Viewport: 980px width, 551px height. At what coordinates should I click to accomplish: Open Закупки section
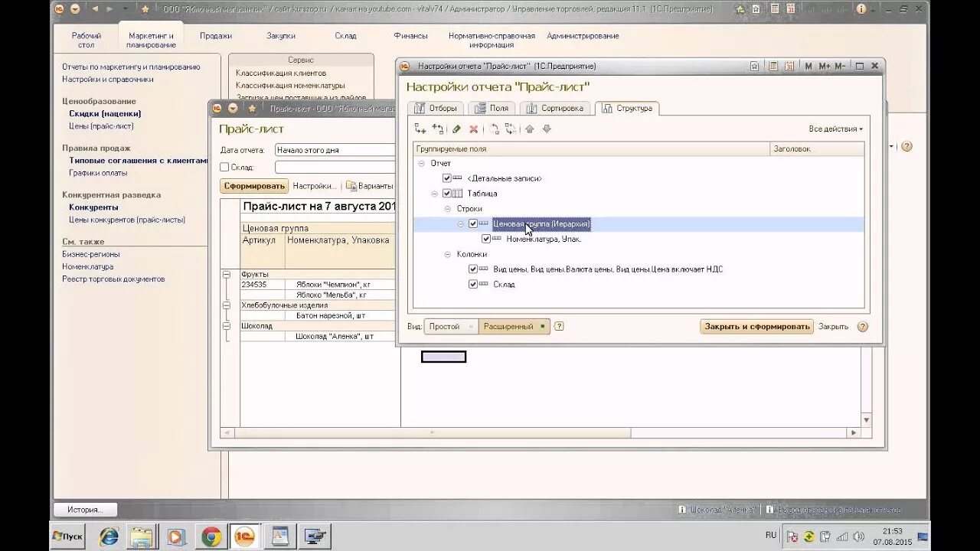tap(281, 36)
